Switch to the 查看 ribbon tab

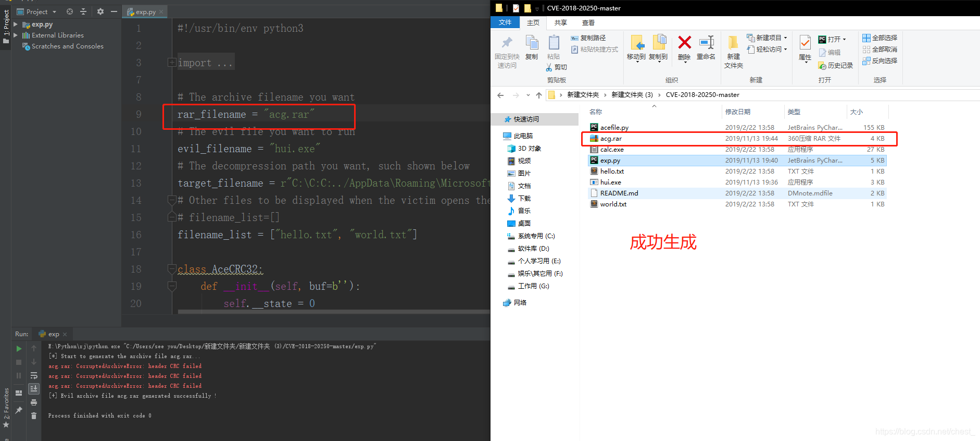point(588,22)
